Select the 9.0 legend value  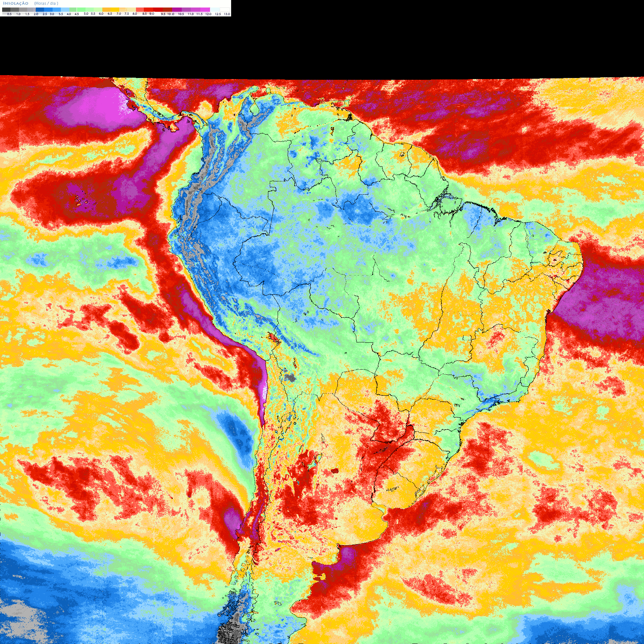pyautogui.click(x=152, y=14)
